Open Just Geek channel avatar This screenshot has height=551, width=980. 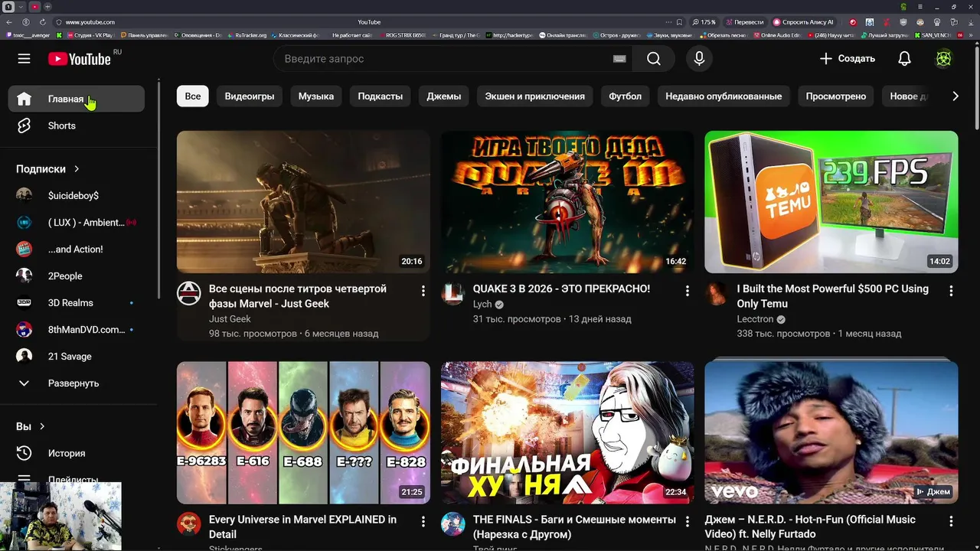click(189, 293)
